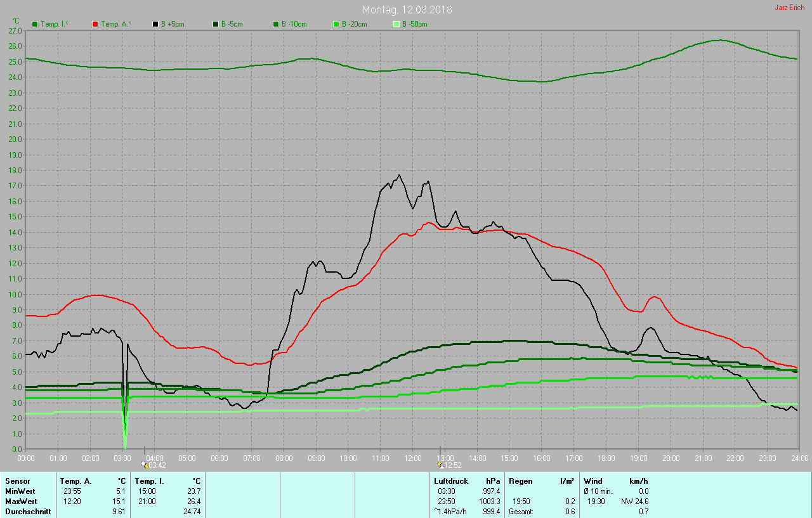Screen dimensions: 812x518
Task: Click the 'Temp. A.' column header in the table
Action: (x=76, y=481)
